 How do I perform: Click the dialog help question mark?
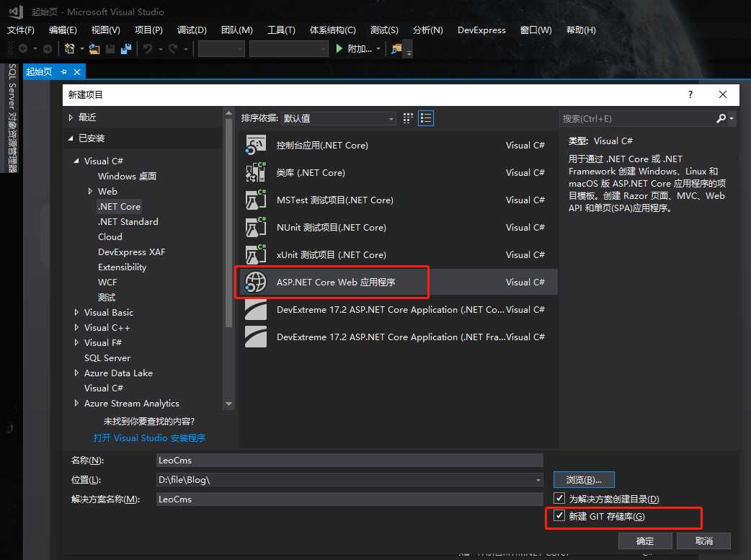click(690, 94)
